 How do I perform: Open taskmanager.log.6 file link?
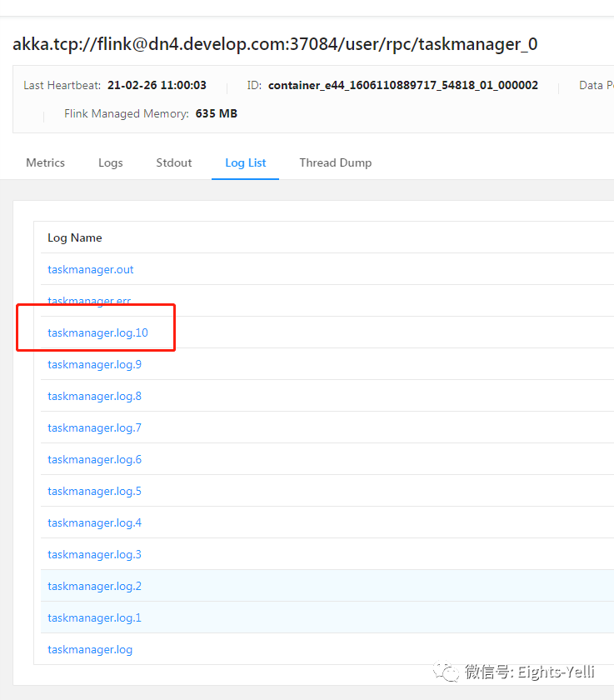click(x=95, y=460)
